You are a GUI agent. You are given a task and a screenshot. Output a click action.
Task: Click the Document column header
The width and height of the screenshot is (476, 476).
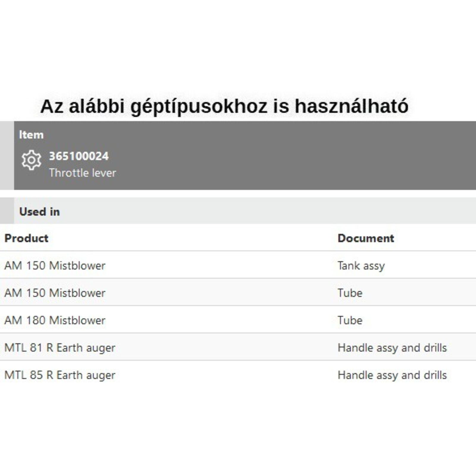point(366,238)
